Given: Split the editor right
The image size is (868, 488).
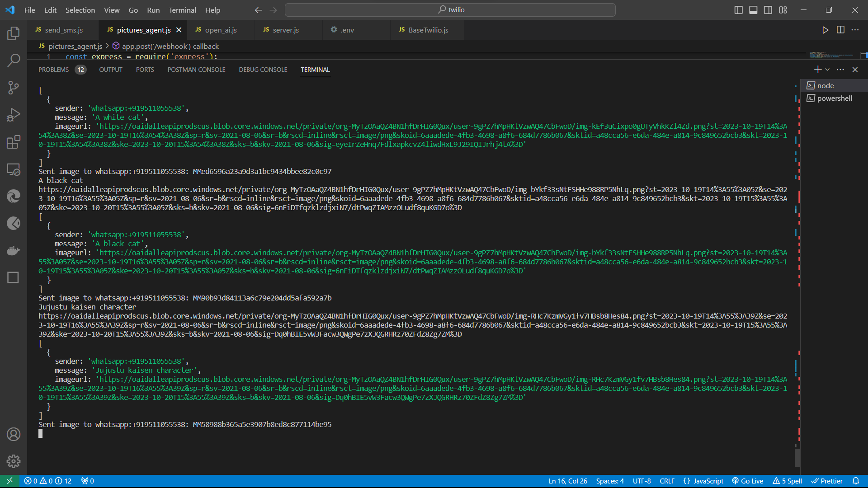Looking at the screenshot, I should (840, 30).
